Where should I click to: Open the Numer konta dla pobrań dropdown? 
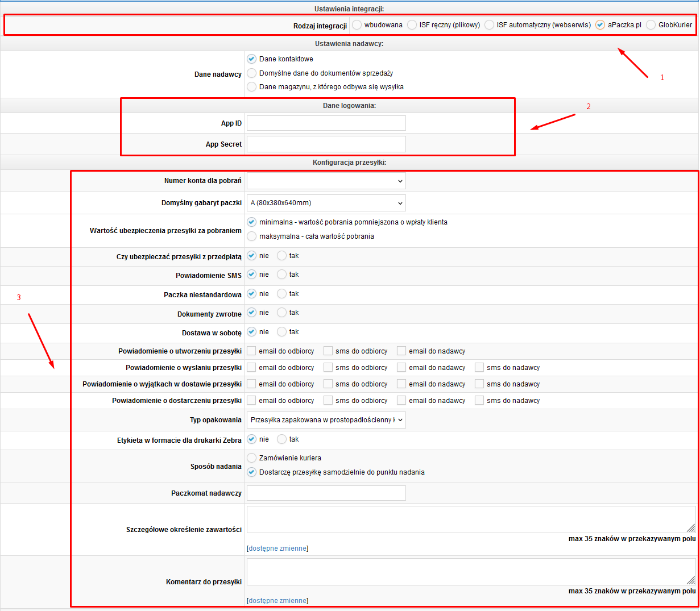click(326, 181)
